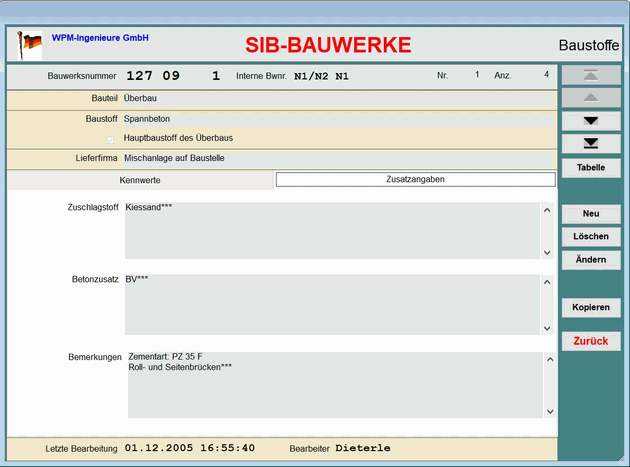Click Bauwerksnummer value 127 09
Screen dimensions: 630x467
point(153,76)
